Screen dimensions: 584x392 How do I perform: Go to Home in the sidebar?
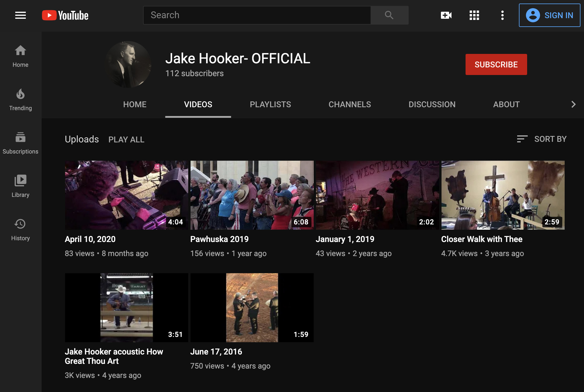[21, 56]
